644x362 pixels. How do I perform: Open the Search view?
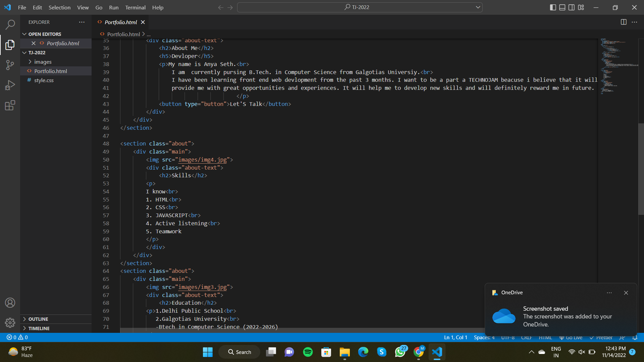coord(10,24)
